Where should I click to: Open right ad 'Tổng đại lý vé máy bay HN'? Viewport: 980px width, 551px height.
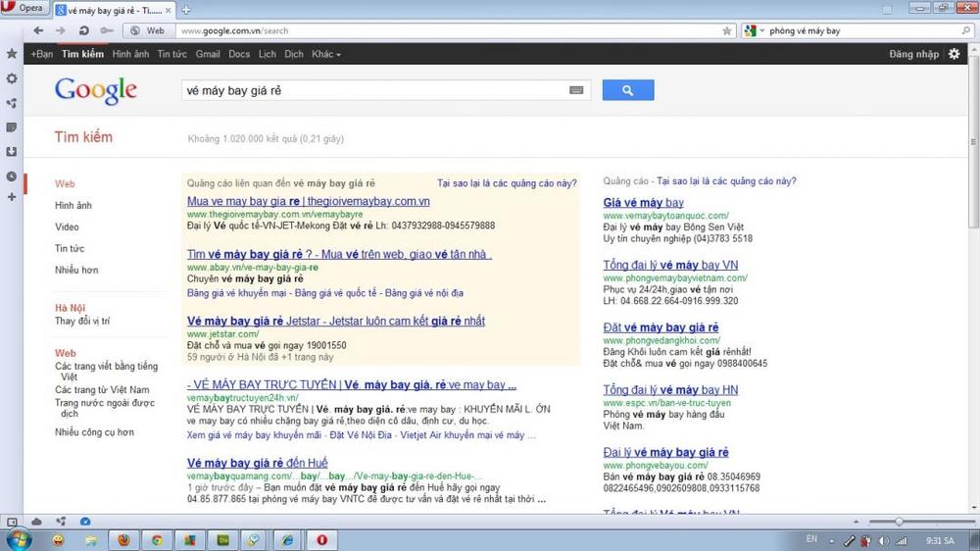pos(670,389)
